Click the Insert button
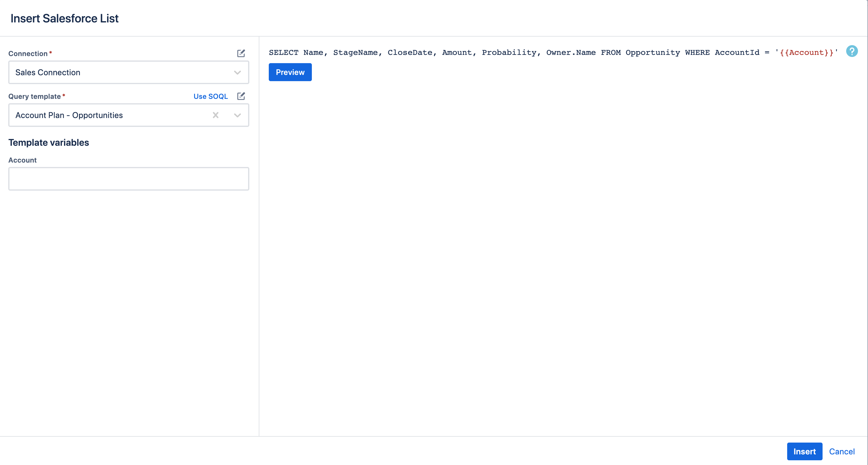This screenshot has width=868, height=465. [804, 451]
